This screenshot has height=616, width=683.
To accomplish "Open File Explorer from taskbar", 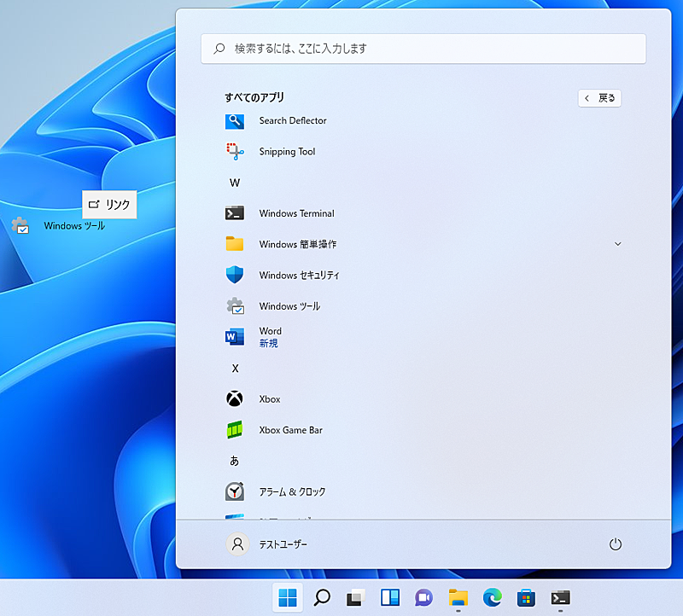I will tap(458, 598).
